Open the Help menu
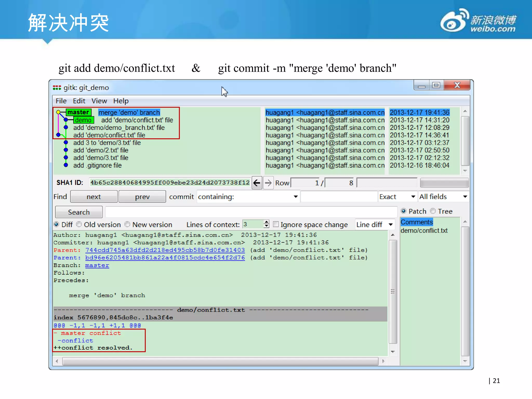Viewport: 532px width, 399px height. (121, 101)
